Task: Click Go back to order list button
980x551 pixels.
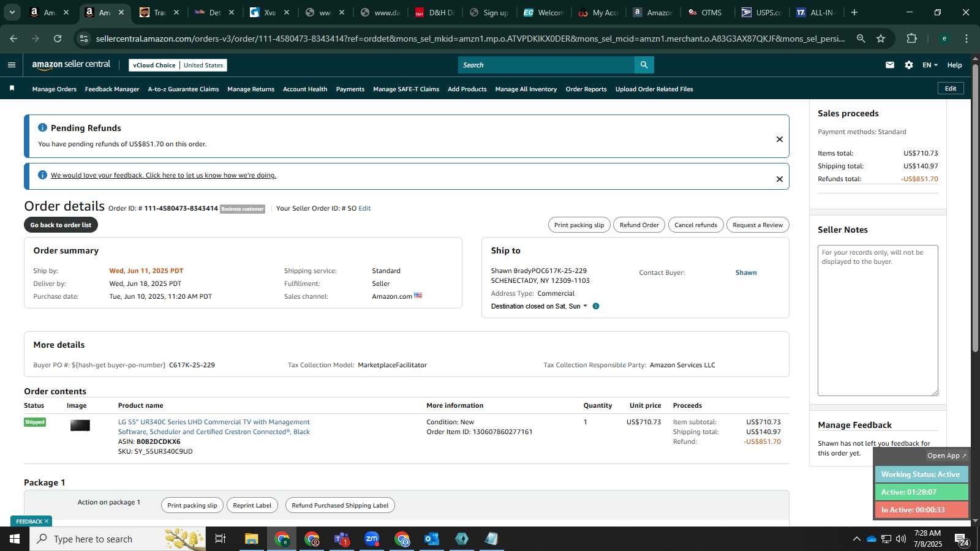Action: point(61,225)
